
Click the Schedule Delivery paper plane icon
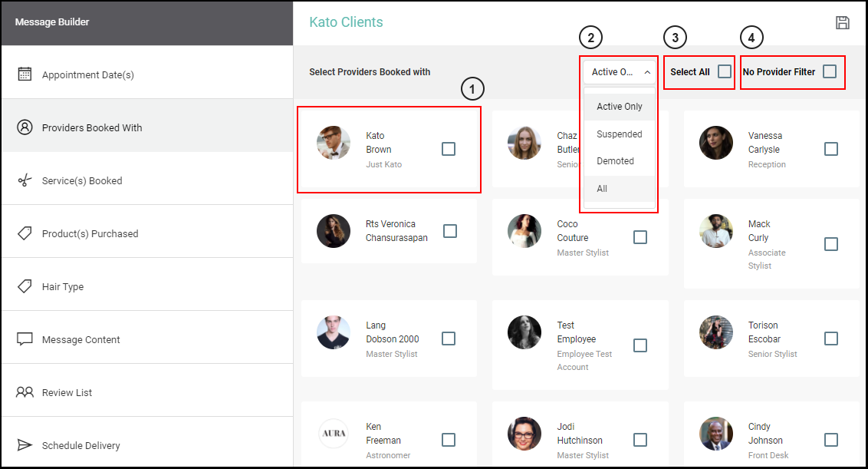(x=25, y=444)
